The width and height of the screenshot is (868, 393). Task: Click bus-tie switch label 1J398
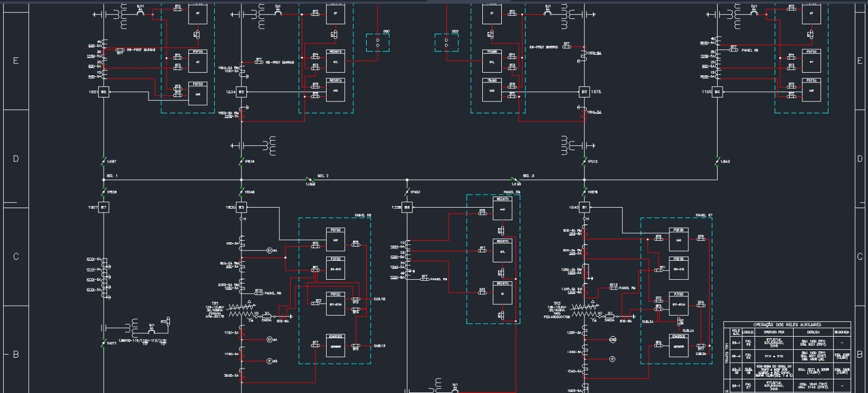pyautogui.click(x=310, y=184)
